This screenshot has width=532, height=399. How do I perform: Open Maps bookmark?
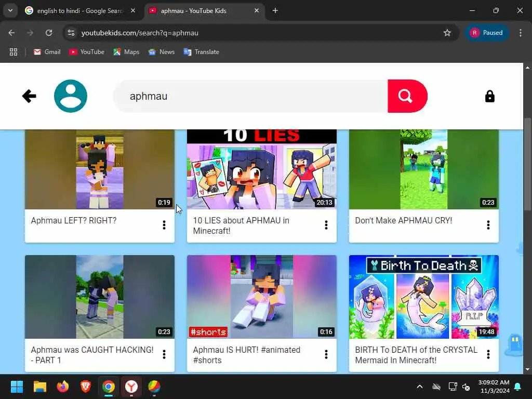pos(126,52)
